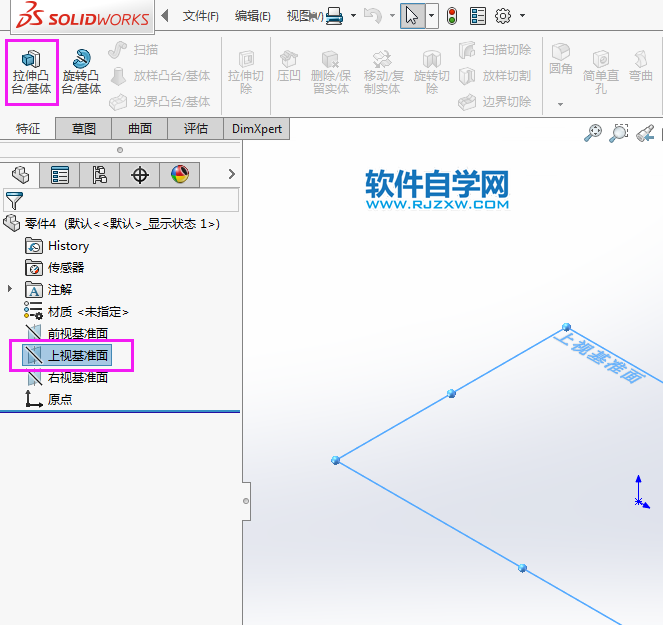Select the 右视基准面 (Right Plane)
The image size is (663, 625).
[x=67, y=377]
